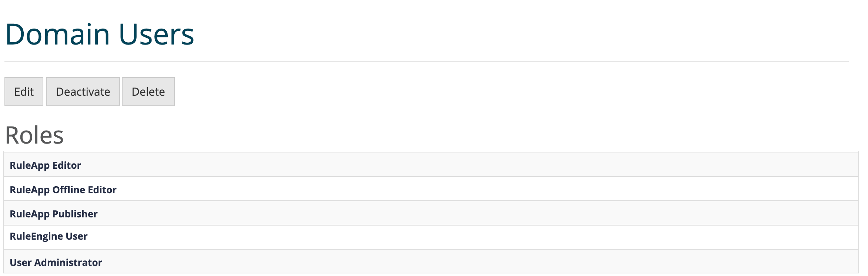
Task: Click the word Offline in roles list
Action: point(69,190)
